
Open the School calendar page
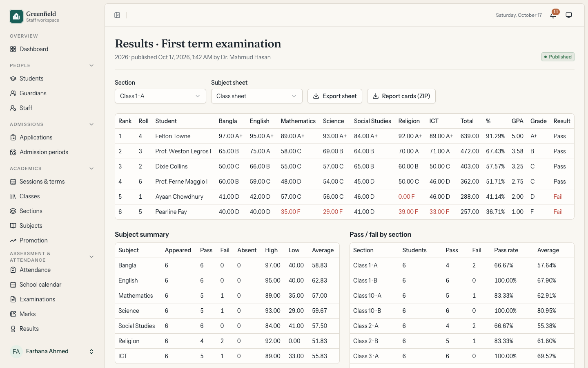52,285
